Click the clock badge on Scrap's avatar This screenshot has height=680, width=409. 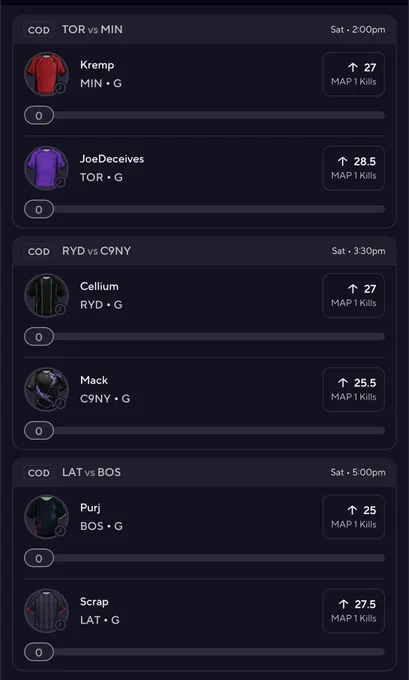tap(61, 624)
